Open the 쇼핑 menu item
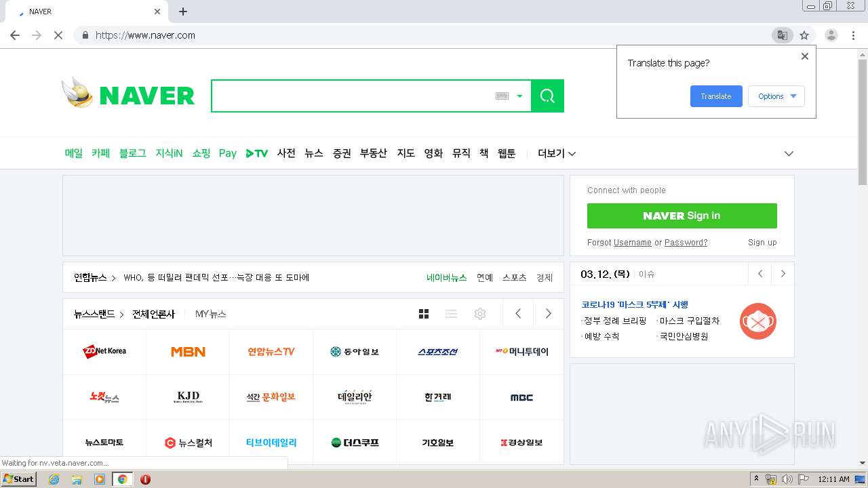The width and height of the screenshot is (868, 488). (201, 153)
